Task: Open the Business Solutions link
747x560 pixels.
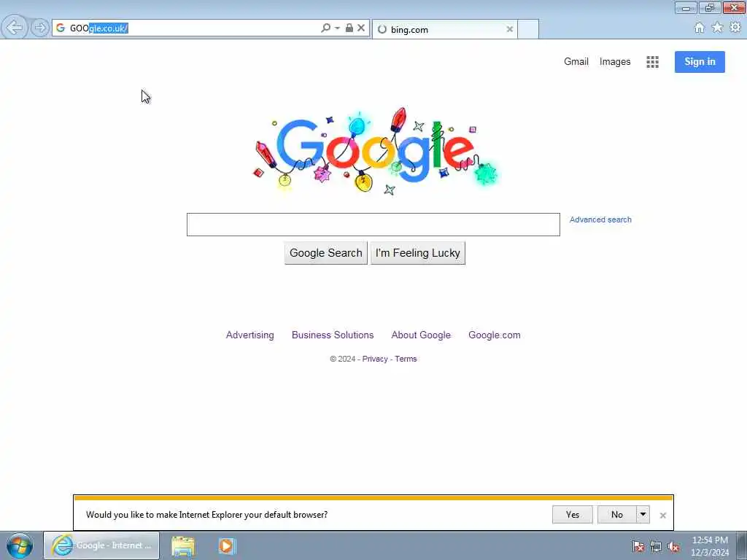Action: [x=333, y=335]
